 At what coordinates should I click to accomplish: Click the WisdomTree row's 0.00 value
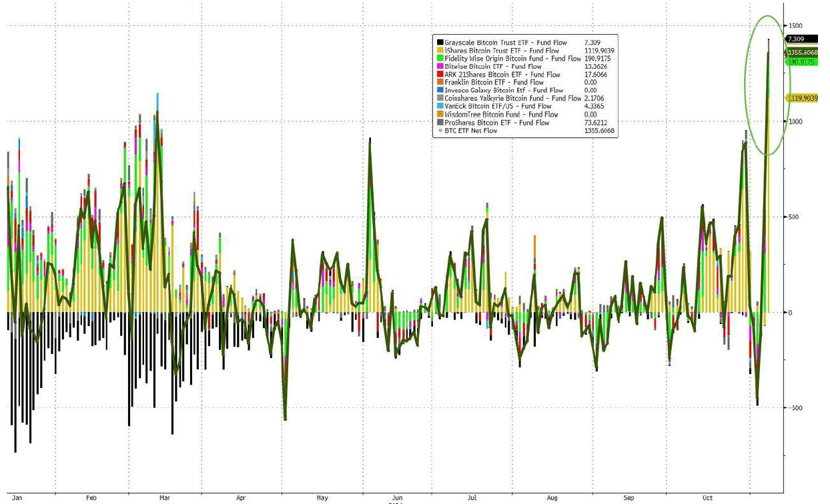tap(590, 114)
